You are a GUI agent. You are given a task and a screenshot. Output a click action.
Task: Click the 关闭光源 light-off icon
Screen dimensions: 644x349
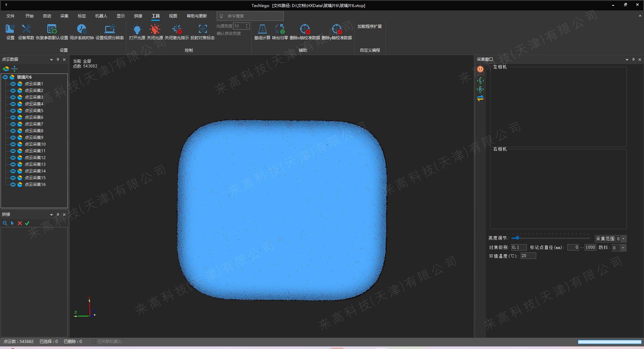click(155, 30)
